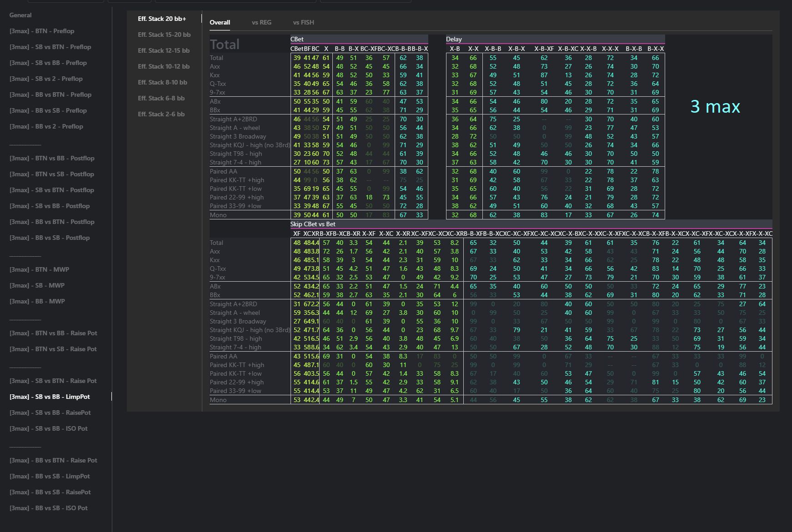The image size is (792, 532).
Task: Select [3max] - BTN - Preflop page
Action: tap(42, 31)
